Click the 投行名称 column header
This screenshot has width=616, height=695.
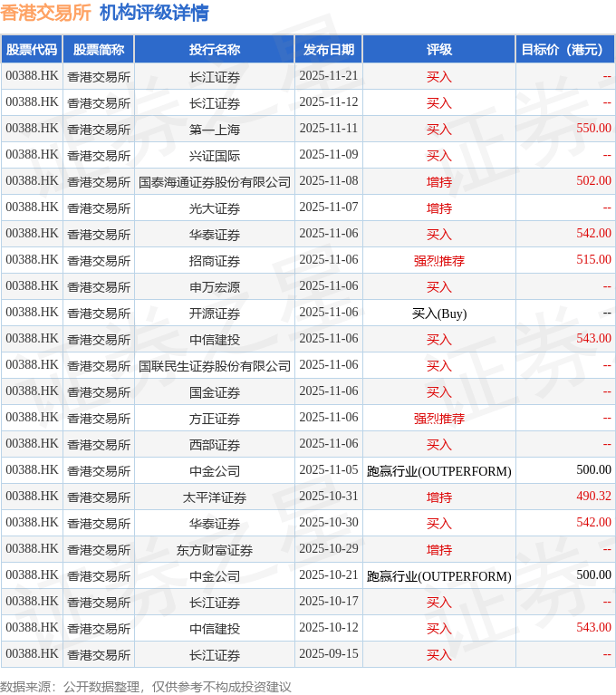coord(215,50)
